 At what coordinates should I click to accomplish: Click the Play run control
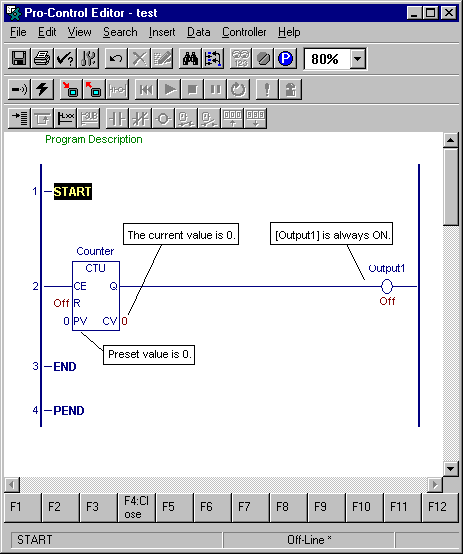tap(169, 89)
